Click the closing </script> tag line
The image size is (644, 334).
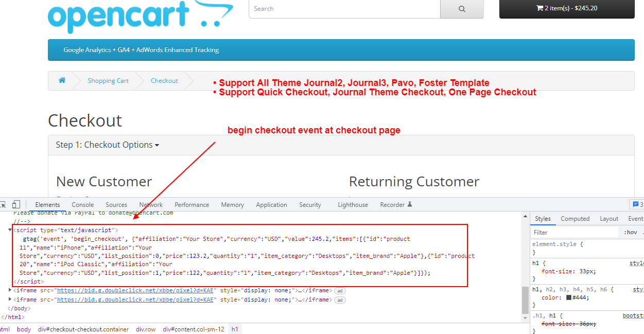28,282
